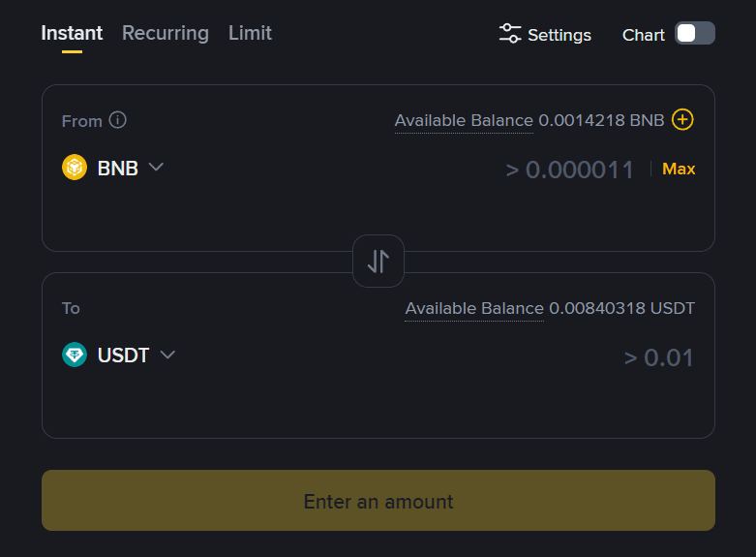Expand the USDT token dropdown arrow
The height and width of the screenshot is (557, 756).
(x=167, y=355)
